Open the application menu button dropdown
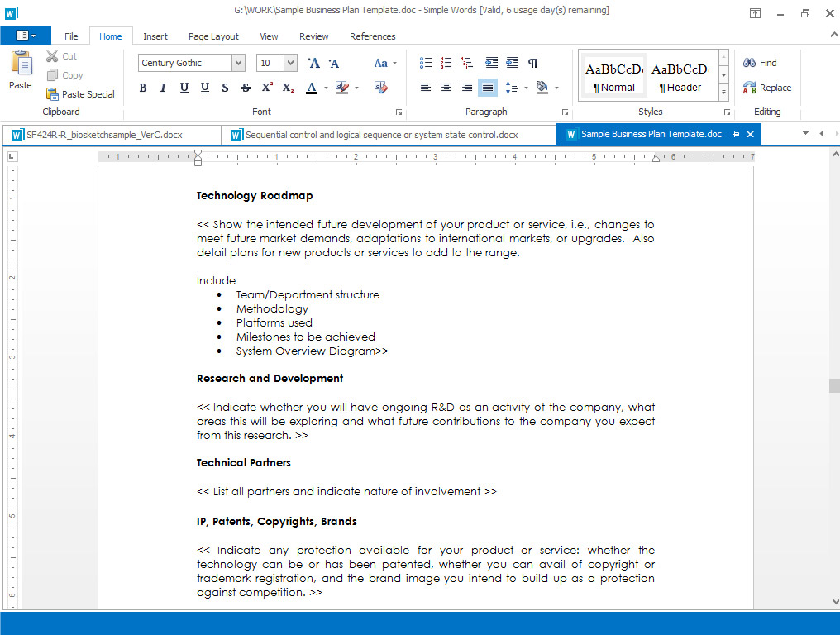Screen dimensions: 840x635 pyautogui.click(x=26, y=36)
